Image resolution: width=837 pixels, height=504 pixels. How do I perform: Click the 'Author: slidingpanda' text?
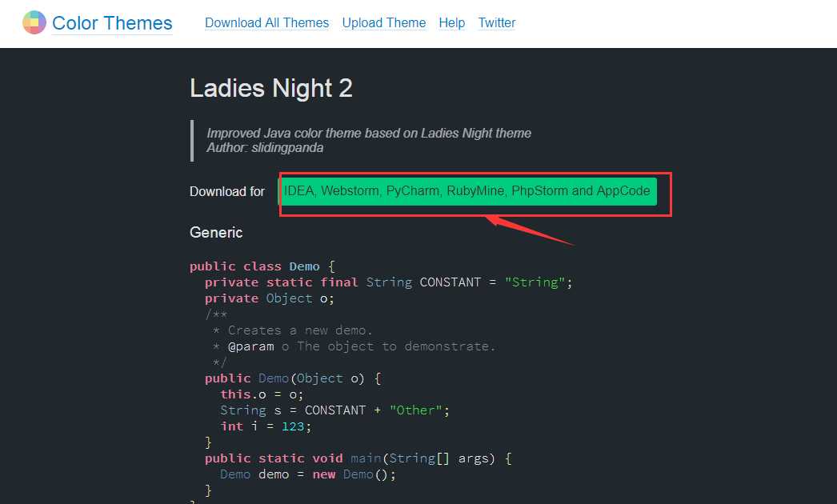[265, 148]
